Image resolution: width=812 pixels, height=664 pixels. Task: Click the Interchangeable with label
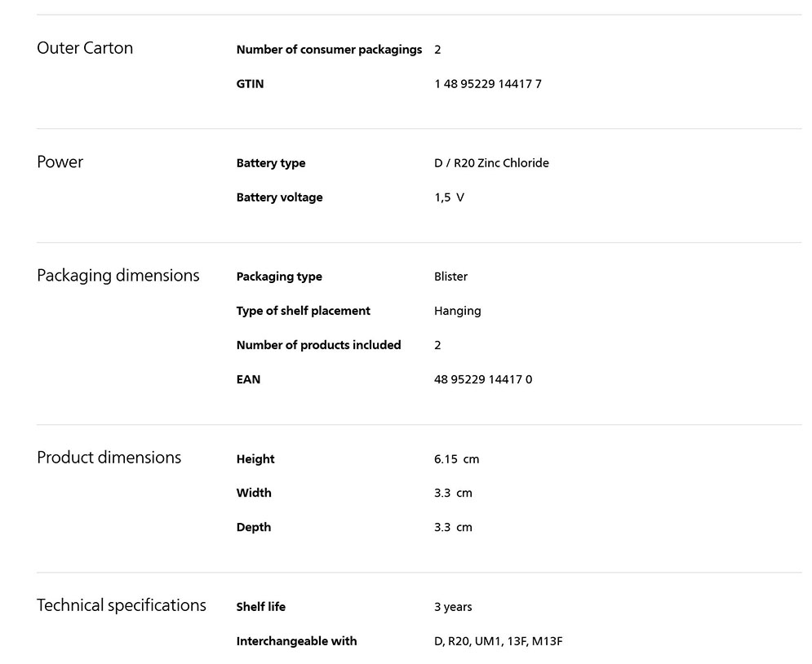296,641
